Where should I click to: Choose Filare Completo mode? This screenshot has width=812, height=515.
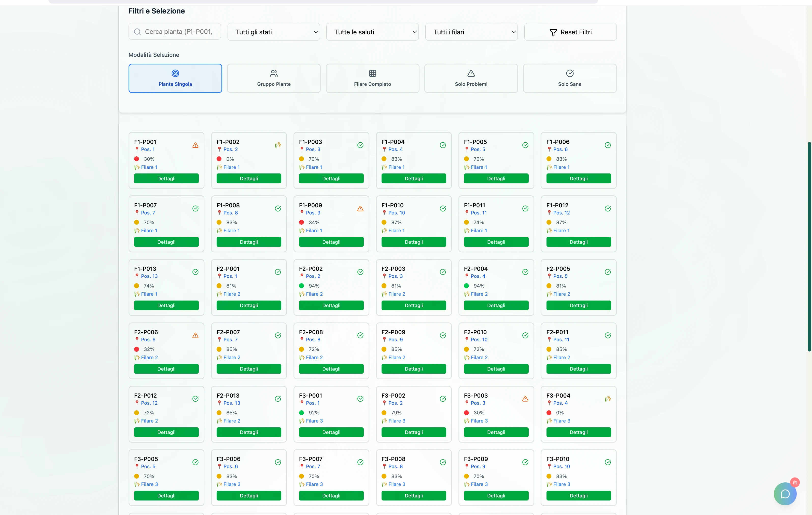coord(372,78)
